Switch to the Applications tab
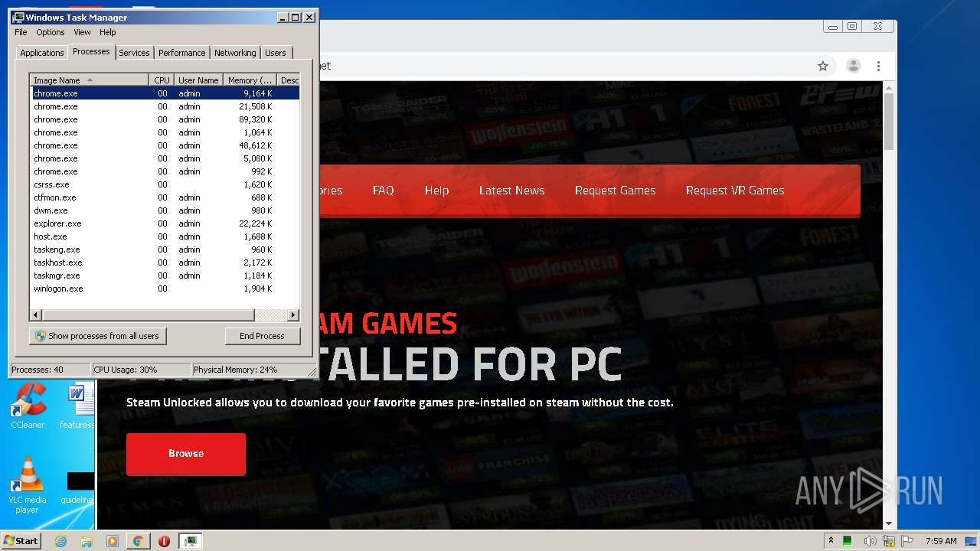This screenshot has height=551, width=980. pos(41,53)
